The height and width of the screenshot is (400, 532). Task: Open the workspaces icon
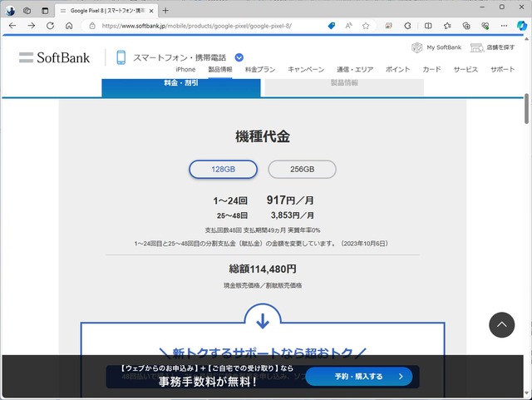coord(27,11)
